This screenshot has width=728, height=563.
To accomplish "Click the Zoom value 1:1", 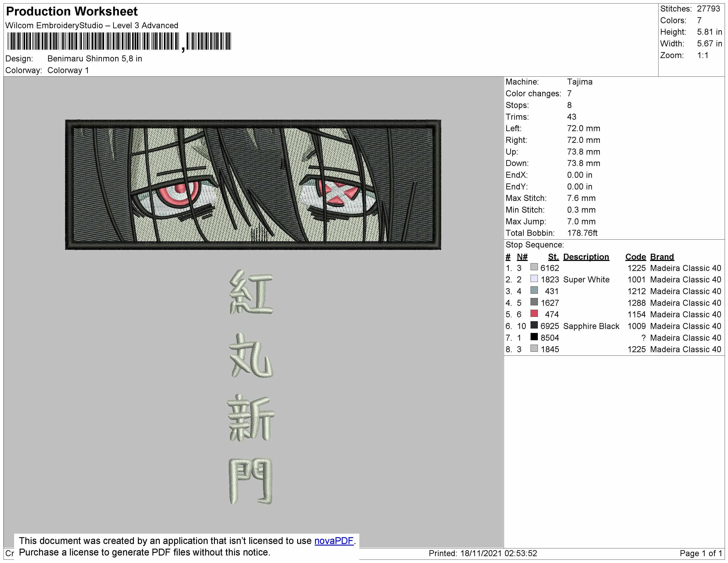I will (x=703, y=55).
